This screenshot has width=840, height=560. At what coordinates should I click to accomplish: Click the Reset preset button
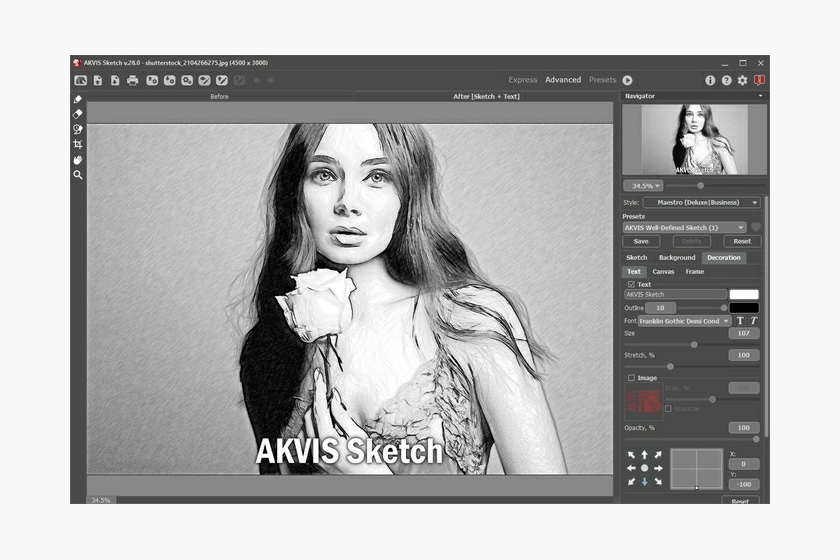coord(742,241)
